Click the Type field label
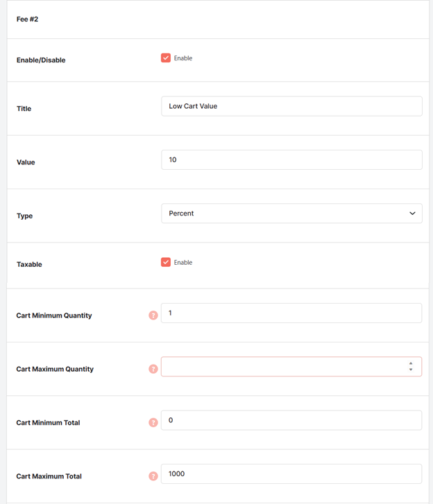This screenshot has width=433, height=504. pyautogui.click(x=24, y=216)
